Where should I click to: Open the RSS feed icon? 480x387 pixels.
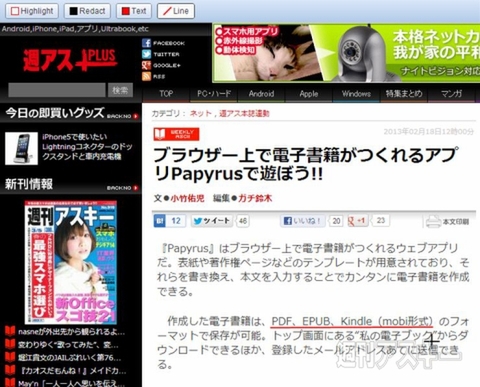coord(146,76)
